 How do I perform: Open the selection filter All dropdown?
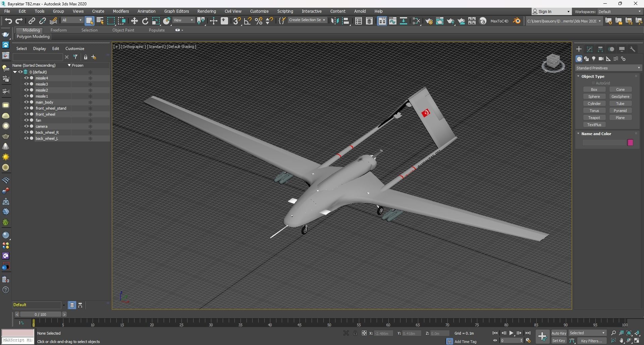[72, 20]
